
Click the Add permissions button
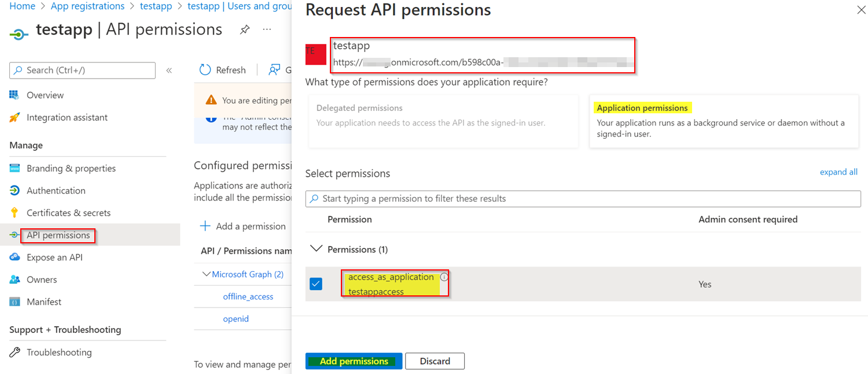coord(354,361)
